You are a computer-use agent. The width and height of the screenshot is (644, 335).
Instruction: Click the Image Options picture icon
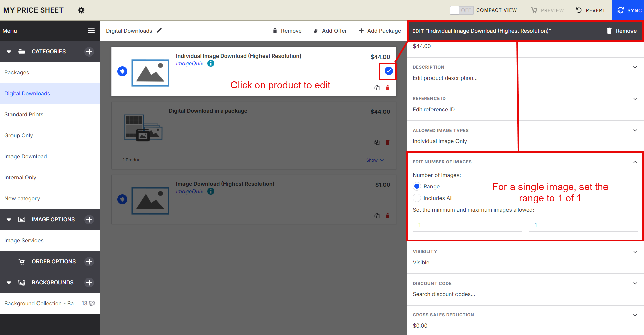point(22,219)
